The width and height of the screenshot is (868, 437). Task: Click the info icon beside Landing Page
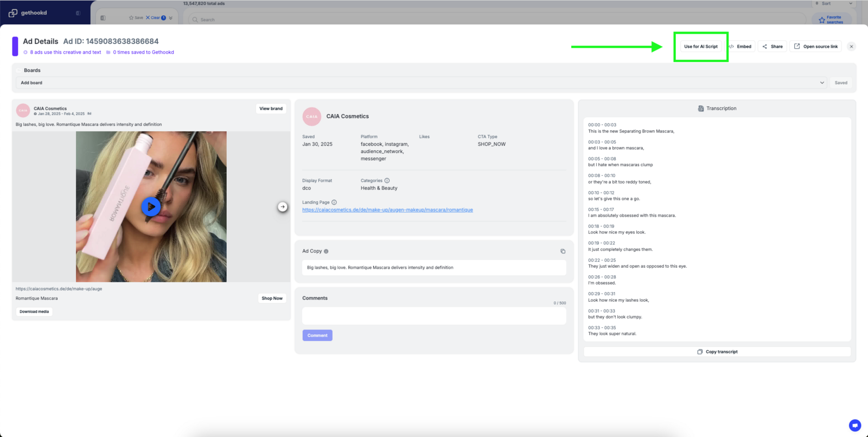(334, 202)
